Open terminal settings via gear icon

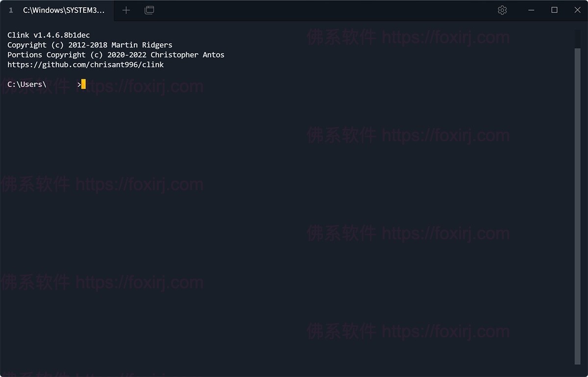coord(502,10)
